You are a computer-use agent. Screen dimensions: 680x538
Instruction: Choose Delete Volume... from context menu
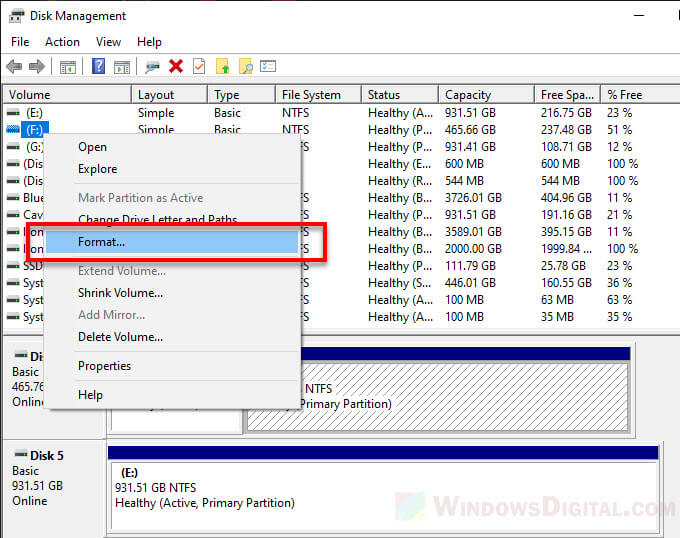click(120, 337)
